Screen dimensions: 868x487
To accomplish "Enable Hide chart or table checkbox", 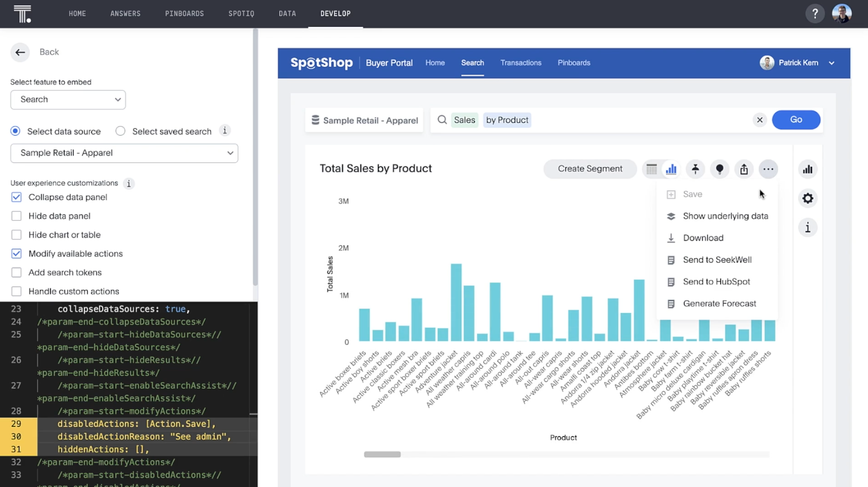I will [16, 235].
